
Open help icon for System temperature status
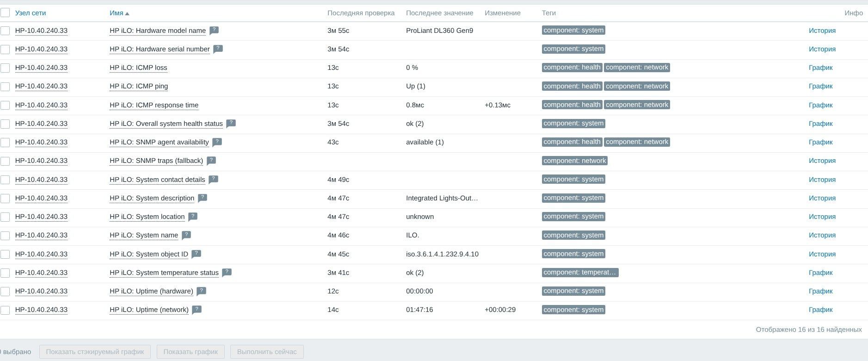click(x=227, y=273)
